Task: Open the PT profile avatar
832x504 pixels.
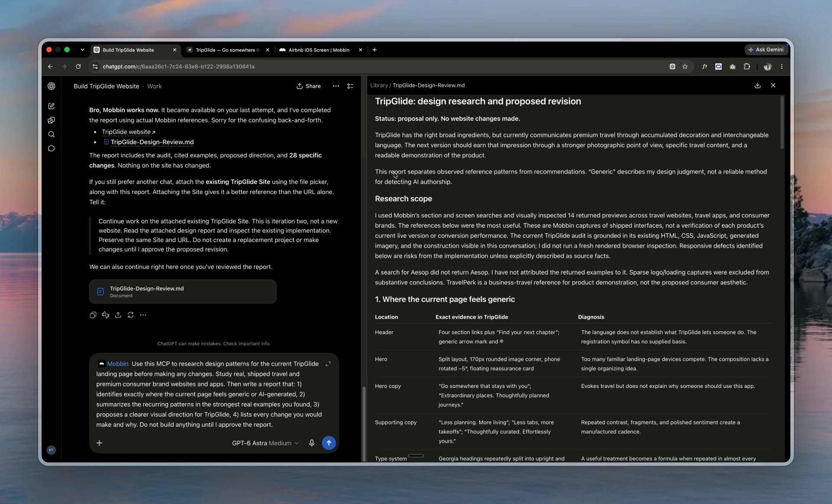Action: click(x=51, y=450)
